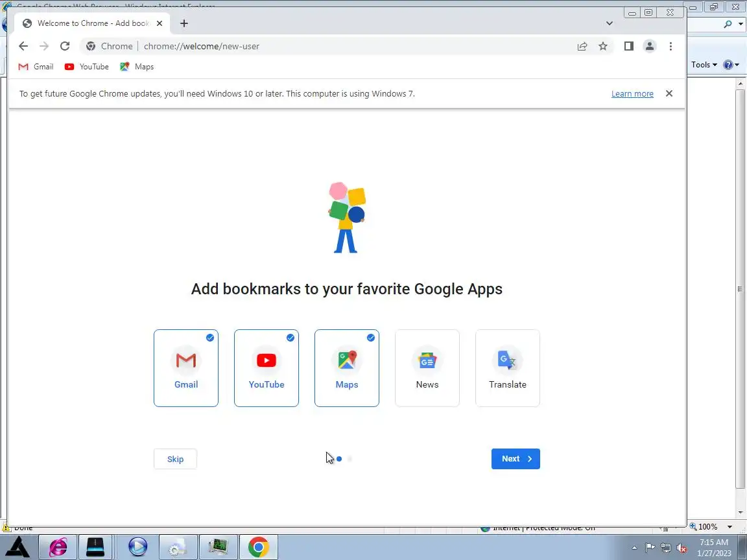Go back with the Chrome back arrow
Screen dimensions: 747x560
pyautogui.click(x=23, y=46)
